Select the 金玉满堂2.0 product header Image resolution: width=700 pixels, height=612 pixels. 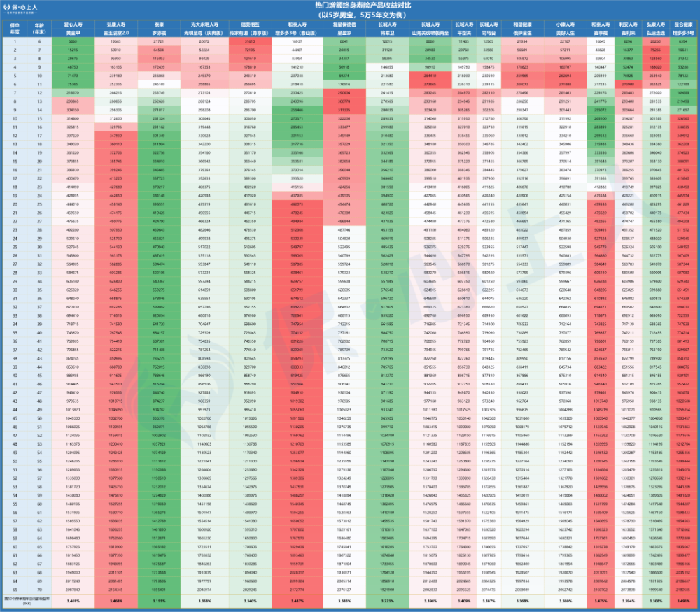click(116, 33)
